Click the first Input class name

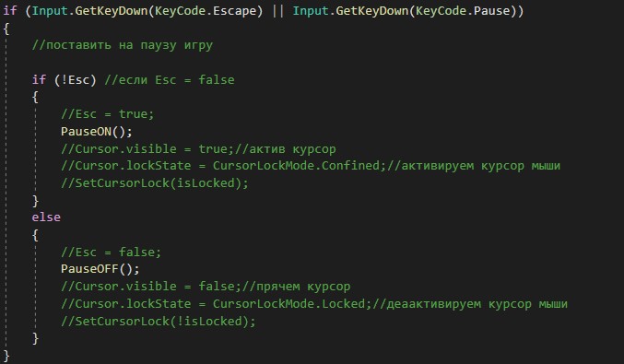[x=50, y=11]
